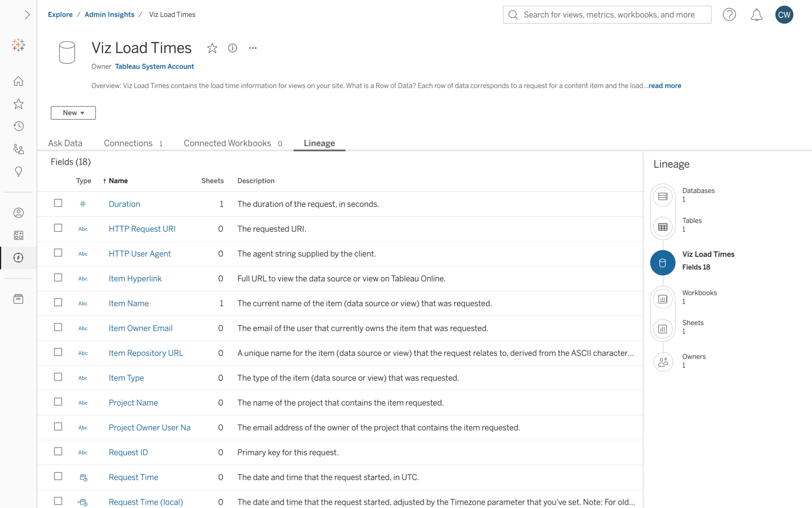
Task: Switch to Ask Data tab
Action: [x=65, y=143]
